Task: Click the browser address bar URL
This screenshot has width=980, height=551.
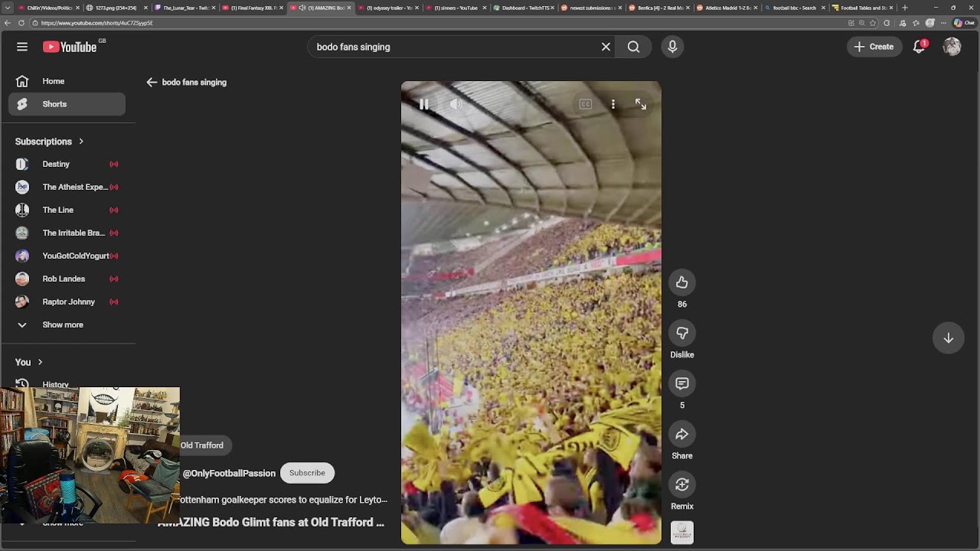Action: click(x=97, y=23)
